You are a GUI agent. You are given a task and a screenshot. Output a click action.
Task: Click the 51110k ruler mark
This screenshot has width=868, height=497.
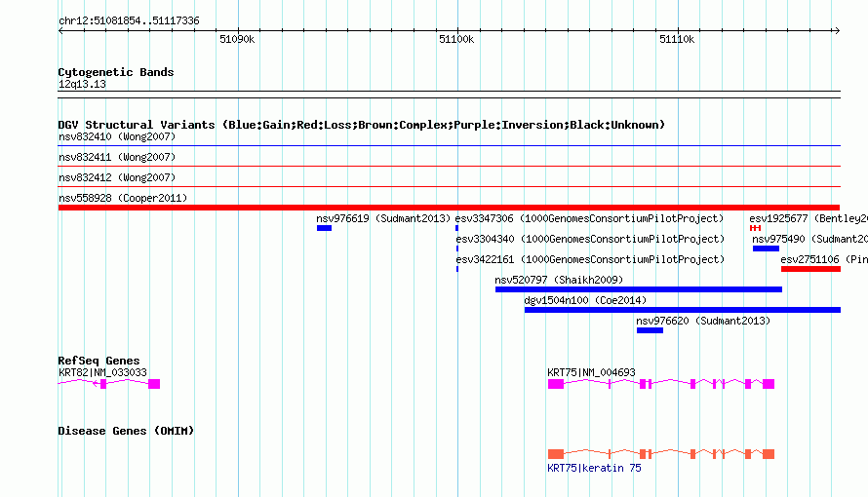coord(677,39)
